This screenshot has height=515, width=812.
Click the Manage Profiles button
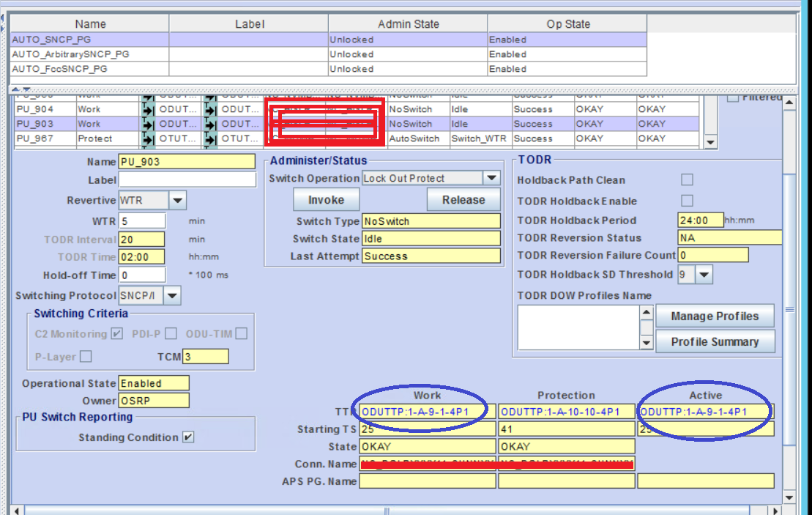click(x=715, y=316)
